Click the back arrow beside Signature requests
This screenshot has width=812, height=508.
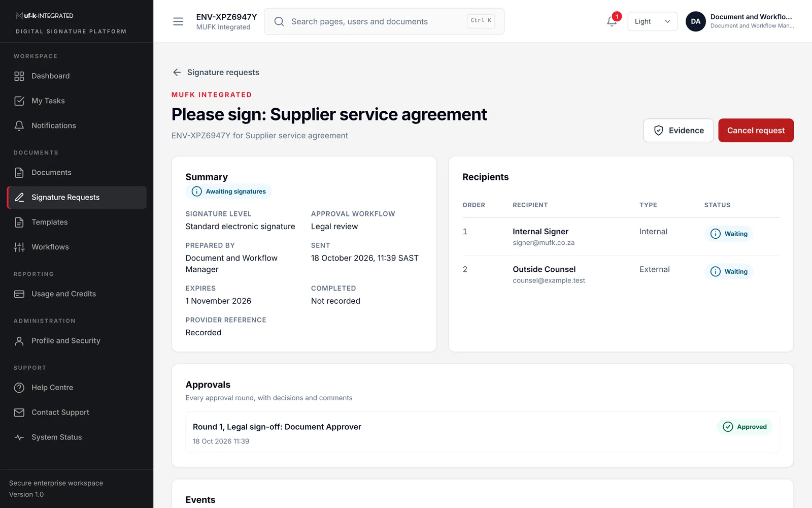point(177,73)
